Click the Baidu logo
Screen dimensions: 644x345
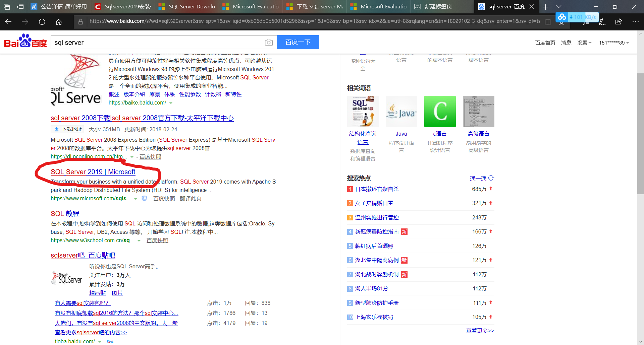click(x=25, y=41)
